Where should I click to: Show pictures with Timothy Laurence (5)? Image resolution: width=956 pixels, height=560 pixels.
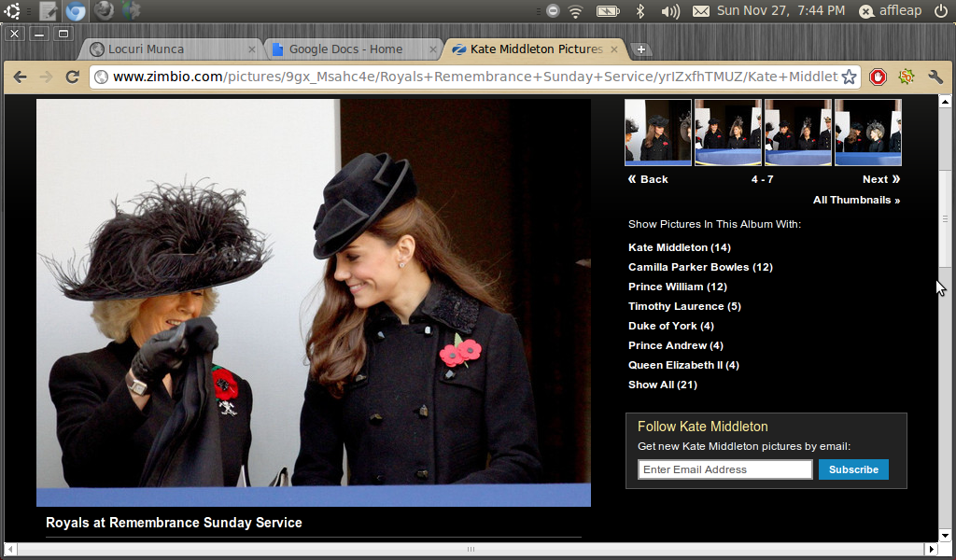point(684,306)
